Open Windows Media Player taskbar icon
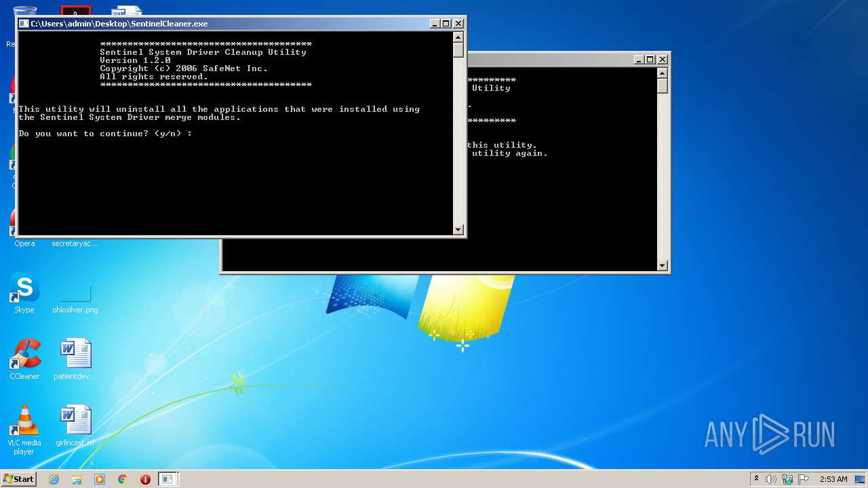The width and height of the screenshot is (868, 488). 100,479
